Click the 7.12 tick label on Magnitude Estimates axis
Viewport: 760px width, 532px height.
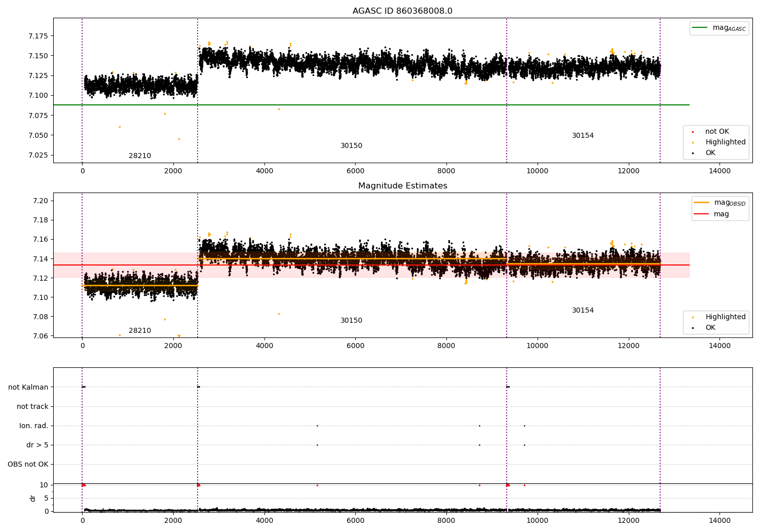point(40,279)
